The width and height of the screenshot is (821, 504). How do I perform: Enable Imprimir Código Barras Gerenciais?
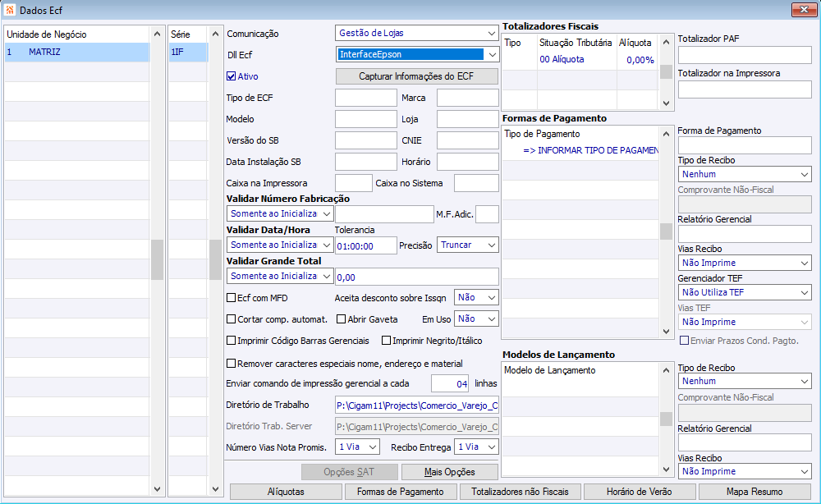point(231,341)
